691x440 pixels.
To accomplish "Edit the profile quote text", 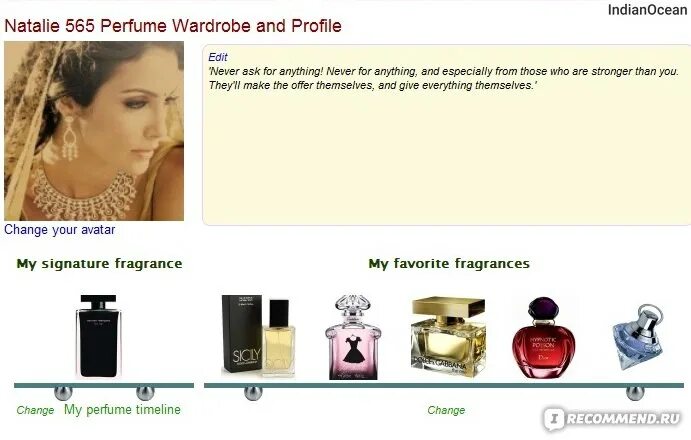I will pyautogui.click(x=218, y=57).
